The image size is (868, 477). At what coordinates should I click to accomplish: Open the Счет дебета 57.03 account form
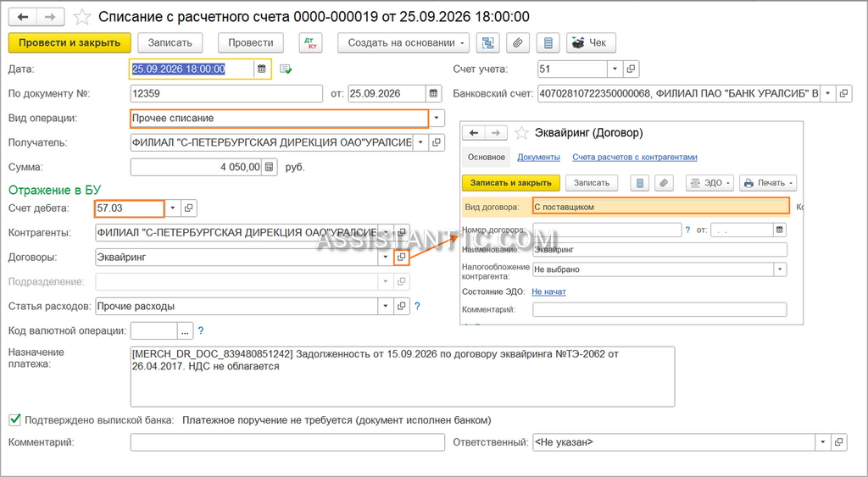coord(189,208)
